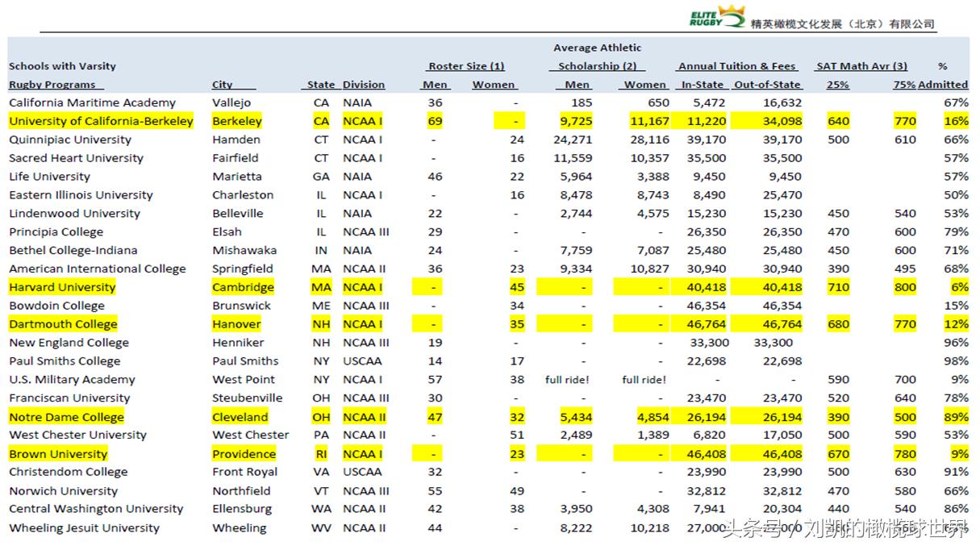This screenshot has height=546, width=980.
Task: Select the Average Athletic Scholarship (2) header
Action: 598,57
